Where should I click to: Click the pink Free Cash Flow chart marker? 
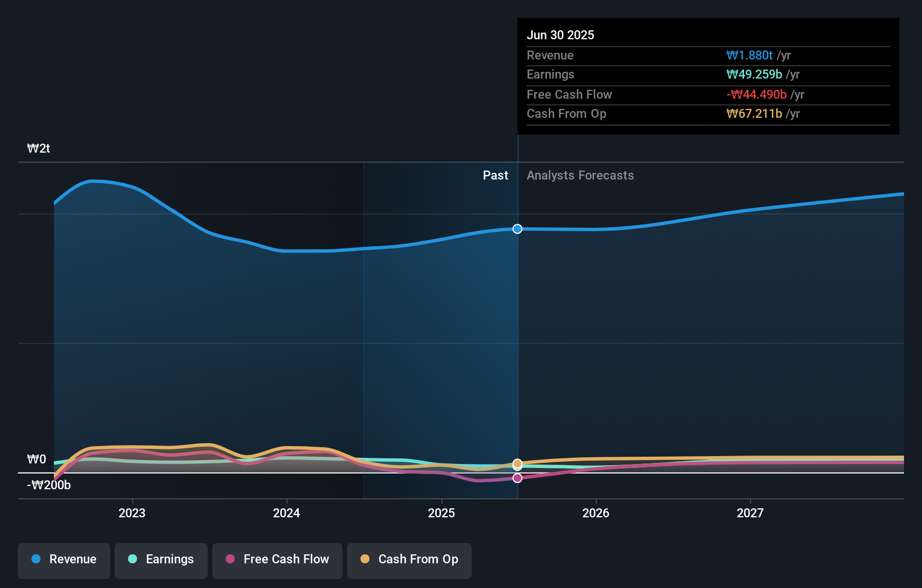[517, 477]
